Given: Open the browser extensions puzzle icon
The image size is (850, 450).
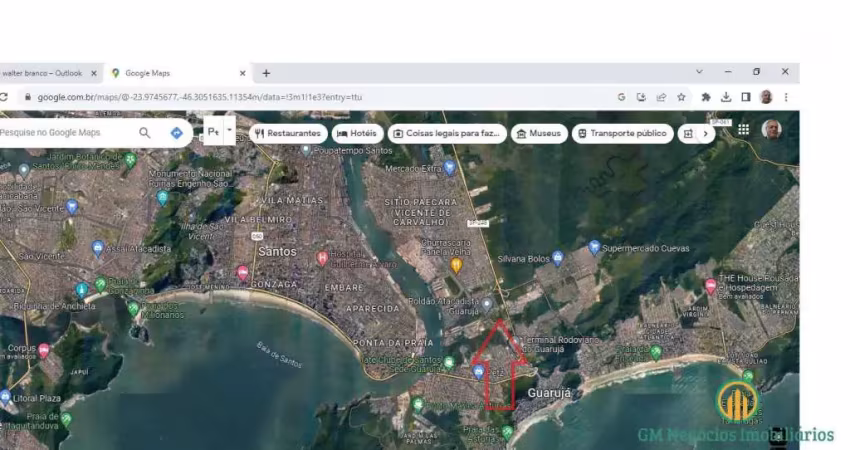Looking at the screenshot, I should click(706, 97).
